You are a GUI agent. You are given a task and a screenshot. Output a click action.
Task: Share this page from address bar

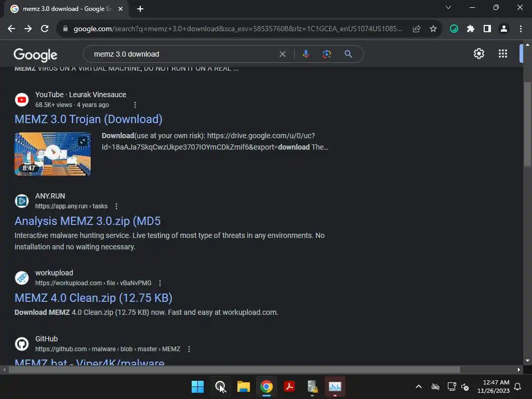pos(417,29)
